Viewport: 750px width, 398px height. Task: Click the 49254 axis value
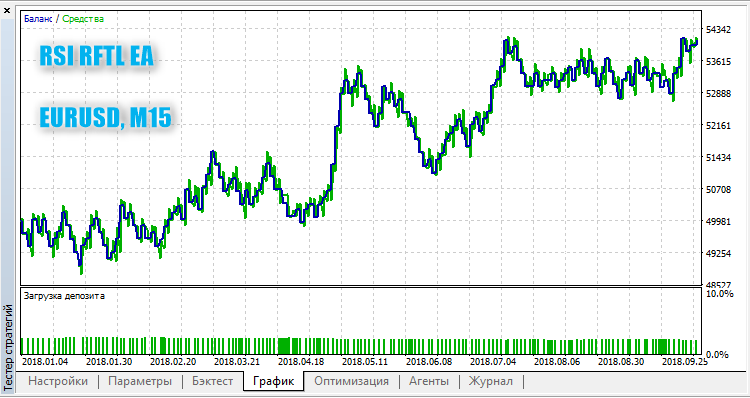click(718, 254)
